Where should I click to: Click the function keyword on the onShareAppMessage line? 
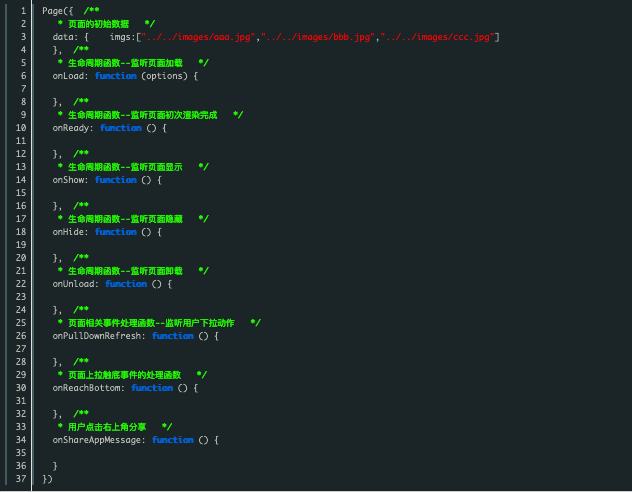[x=173, y=440]
